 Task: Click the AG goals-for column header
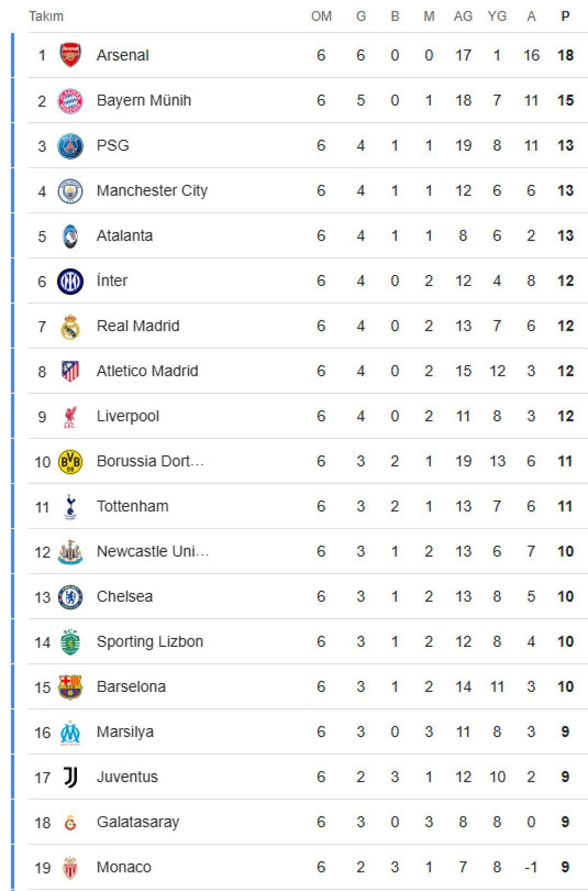[x=463, y=16]
